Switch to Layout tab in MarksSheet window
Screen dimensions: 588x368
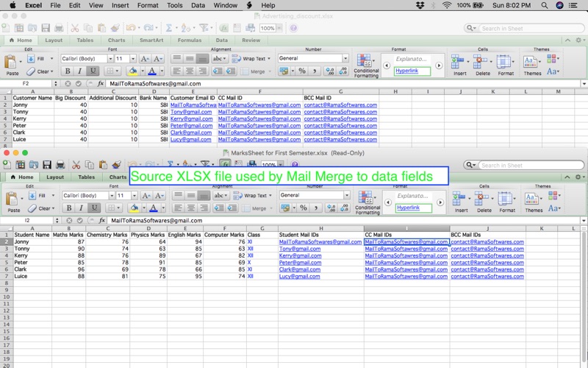point(55,177)
